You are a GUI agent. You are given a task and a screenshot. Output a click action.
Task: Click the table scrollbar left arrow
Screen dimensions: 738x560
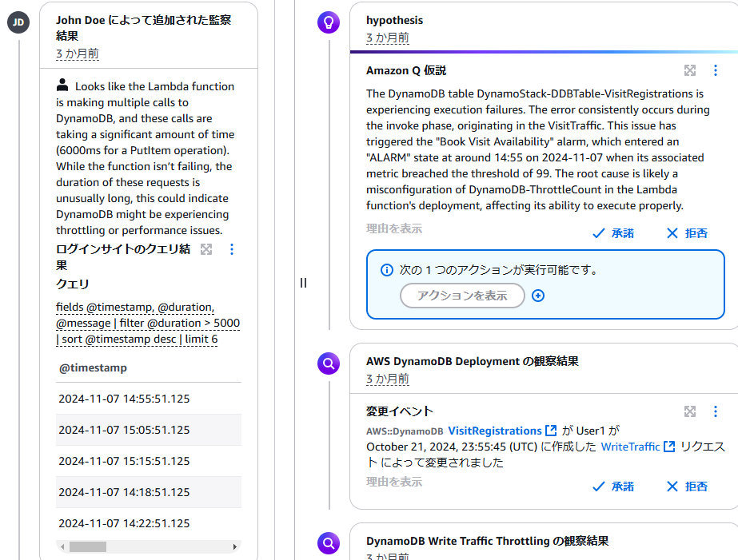point(62,547)
